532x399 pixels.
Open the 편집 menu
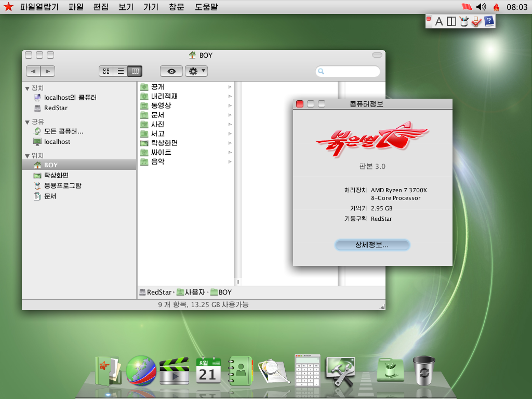click(x=101, y=7)
